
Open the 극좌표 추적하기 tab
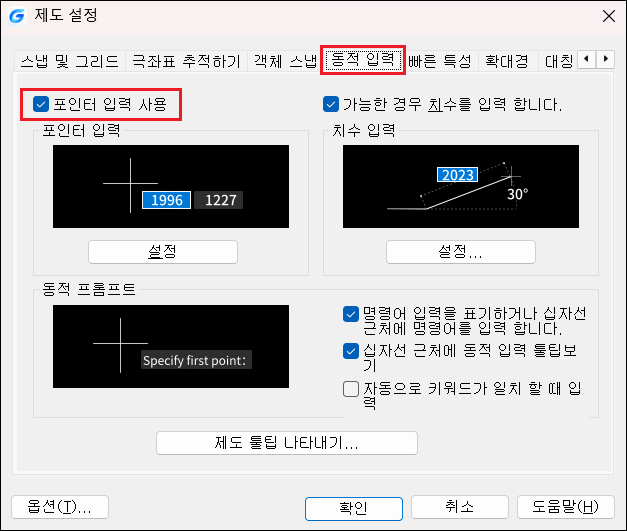click(x=186, y=61)
